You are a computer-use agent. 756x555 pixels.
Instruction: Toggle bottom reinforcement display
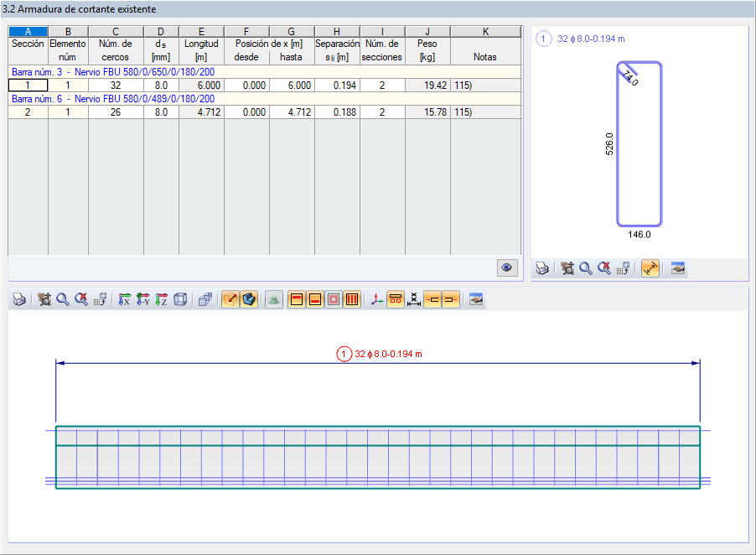(x=315, y=299)
